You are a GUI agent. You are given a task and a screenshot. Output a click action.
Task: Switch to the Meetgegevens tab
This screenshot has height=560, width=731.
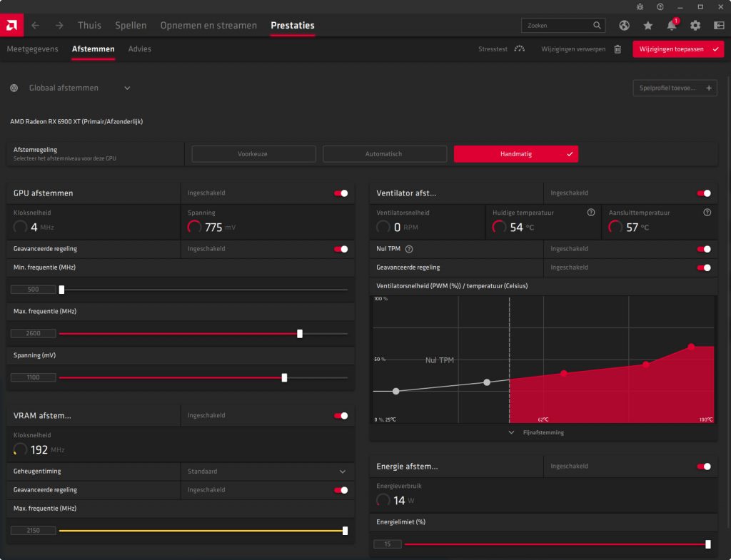pos(31,49)
